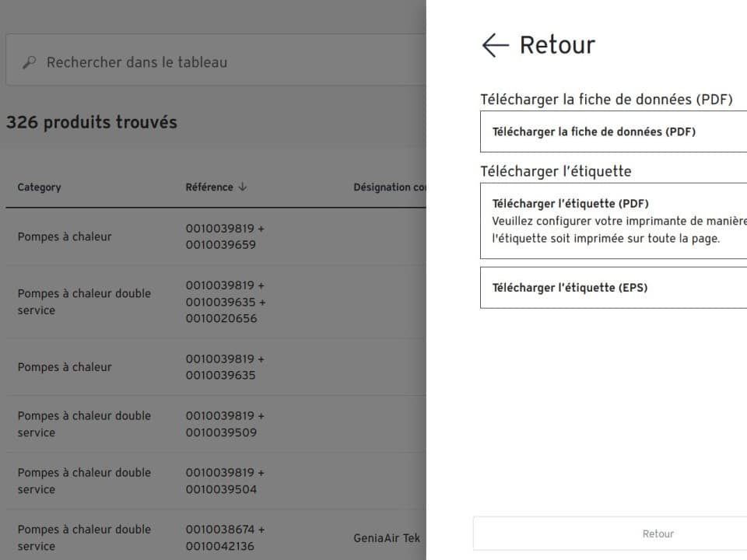Select the row with reference 0010039819 + 0010039659
Viewport: 747px width, 560px height.
tap(225, 236)
